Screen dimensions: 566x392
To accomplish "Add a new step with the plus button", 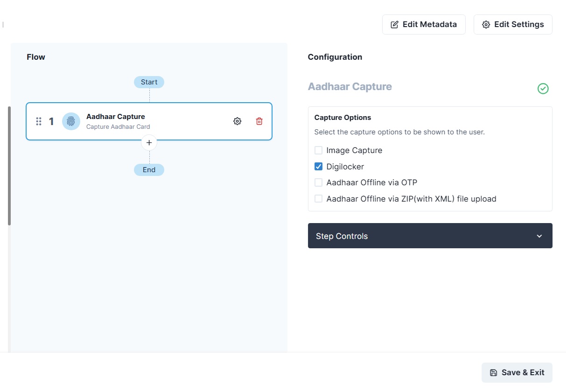I will click(149, 143).
